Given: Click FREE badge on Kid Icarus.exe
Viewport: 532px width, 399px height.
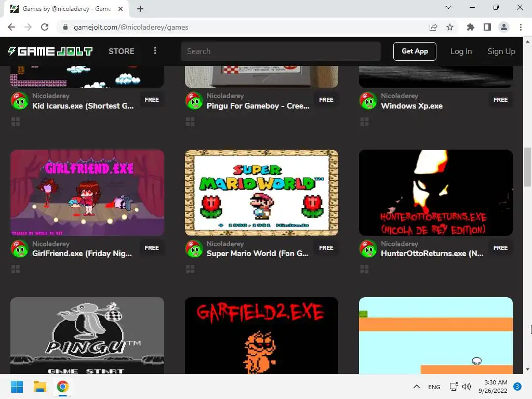Looking at the screenshot, I should click(x=152, y=100).
